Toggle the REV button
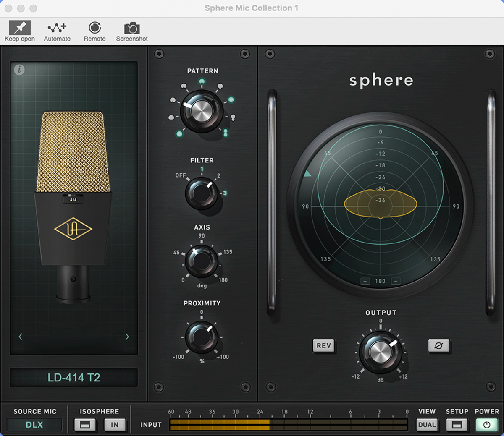Image resolution: width=504 pixels, height=436 pixels. [324, 346]
